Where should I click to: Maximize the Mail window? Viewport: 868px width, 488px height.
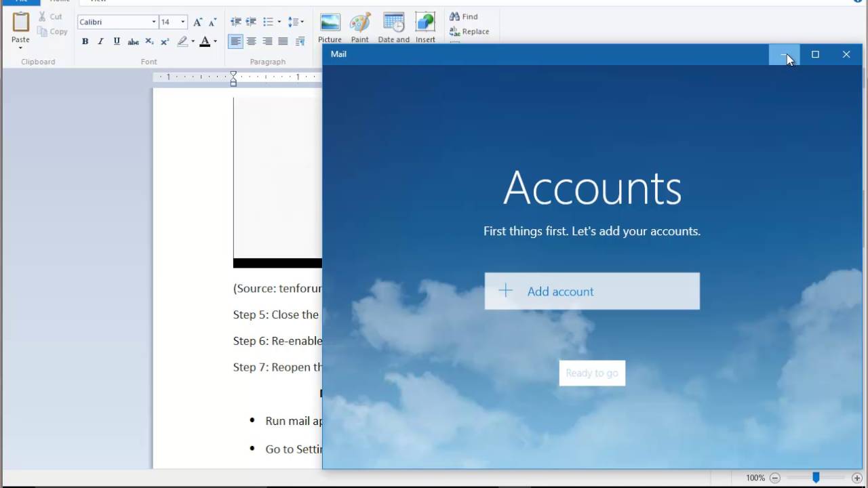coord(815,55)
